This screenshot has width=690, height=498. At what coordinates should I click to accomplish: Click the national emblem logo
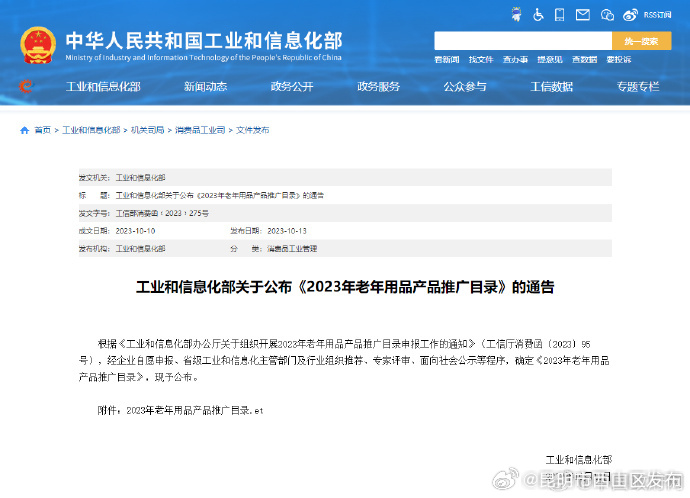click(38, 45)
